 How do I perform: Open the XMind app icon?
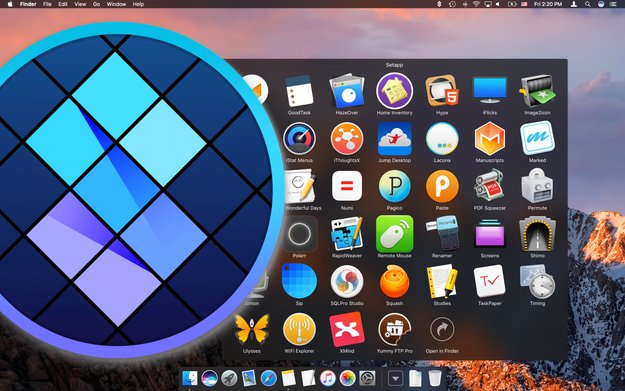tap(347, 329)
